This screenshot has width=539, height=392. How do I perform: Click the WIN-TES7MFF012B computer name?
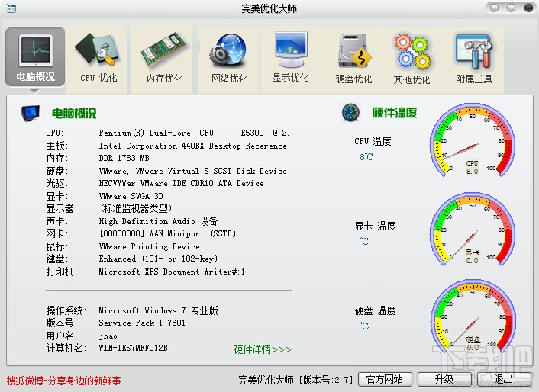click(x=133, y=348)
